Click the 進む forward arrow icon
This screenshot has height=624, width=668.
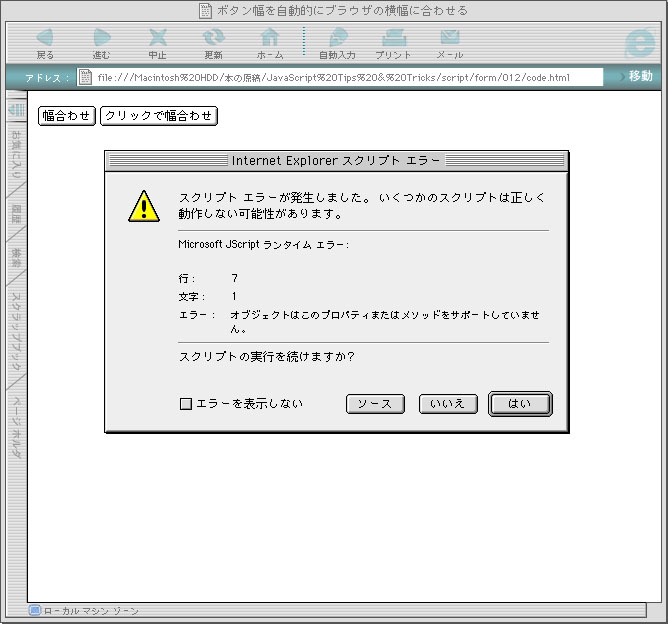click(101, 37)
